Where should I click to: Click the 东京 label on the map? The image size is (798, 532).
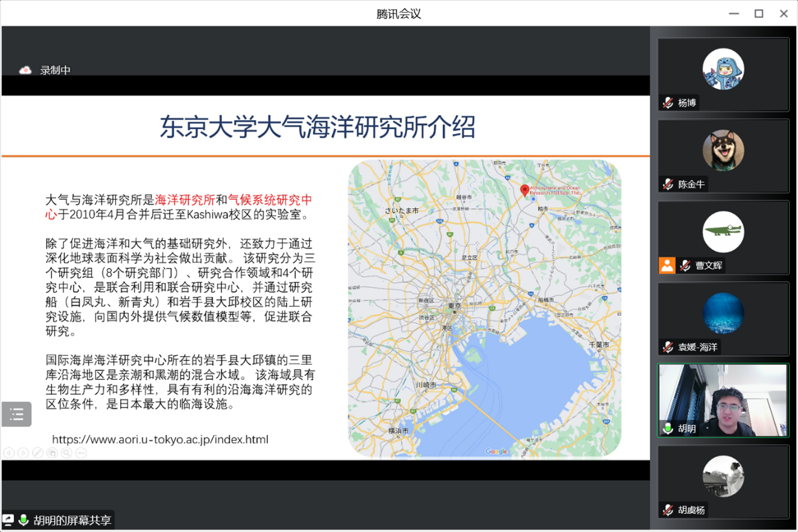455,306
